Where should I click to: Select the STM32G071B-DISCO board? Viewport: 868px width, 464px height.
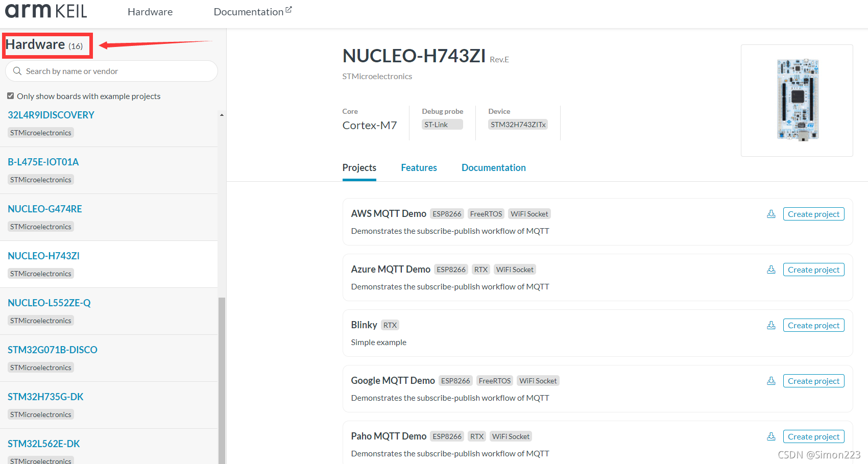[x=53, y=350]
